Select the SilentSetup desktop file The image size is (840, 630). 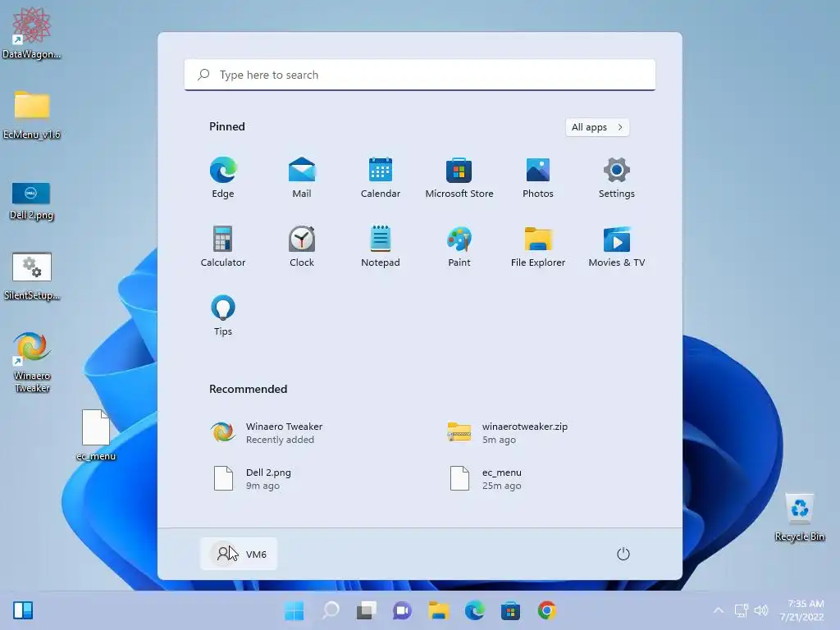pyautogui.click(x=32, y=276)
